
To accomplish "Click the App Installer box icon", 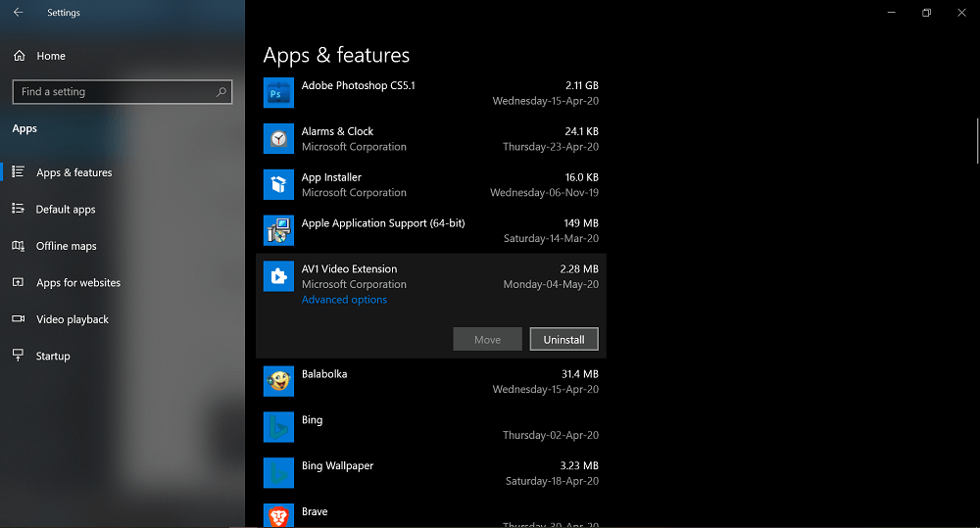I will click(x=278, y=184).
